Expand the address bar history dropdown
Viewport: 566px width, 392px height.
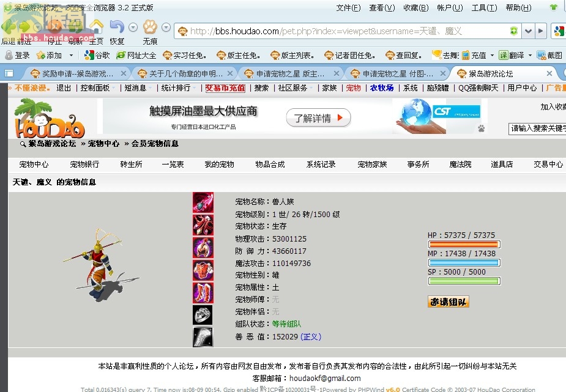click(x=528, y=31)
